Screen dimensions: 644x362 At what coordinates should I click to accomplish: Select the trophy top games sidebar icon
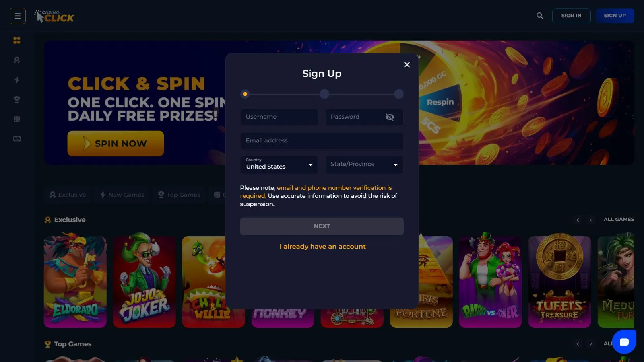point(17,99)
